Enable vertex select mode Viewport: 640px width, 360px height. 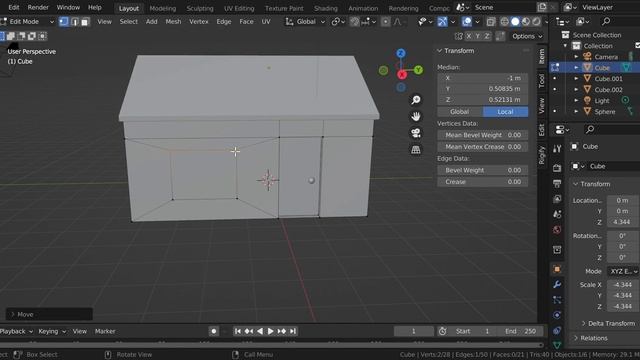(x=64, y=22)
